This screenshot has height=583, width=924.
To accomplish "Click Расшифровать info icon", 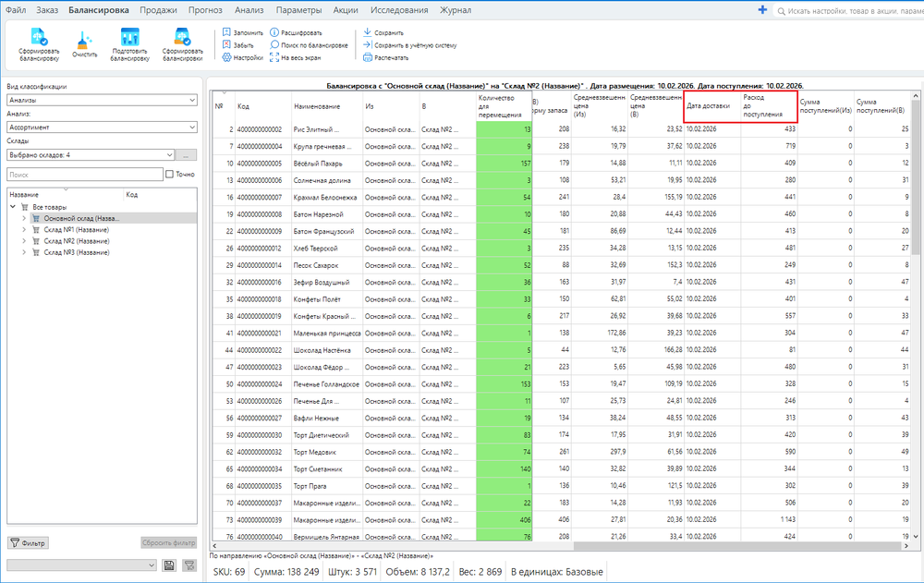I will [274, 32].
